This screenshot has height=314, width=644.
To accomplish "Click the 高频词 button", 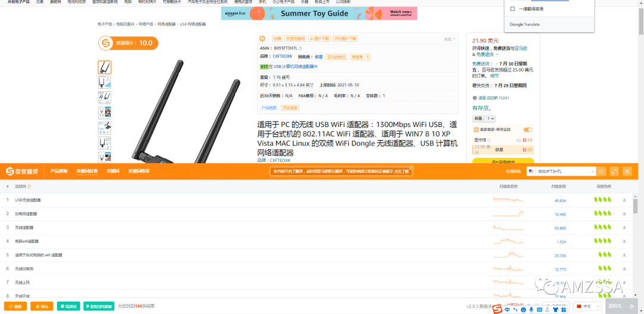I will pos(69,306).
